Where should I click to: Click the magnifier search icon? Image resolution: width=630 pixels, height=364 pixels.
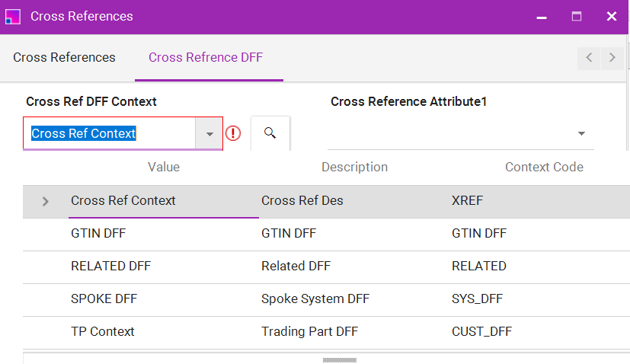[270, 133]
